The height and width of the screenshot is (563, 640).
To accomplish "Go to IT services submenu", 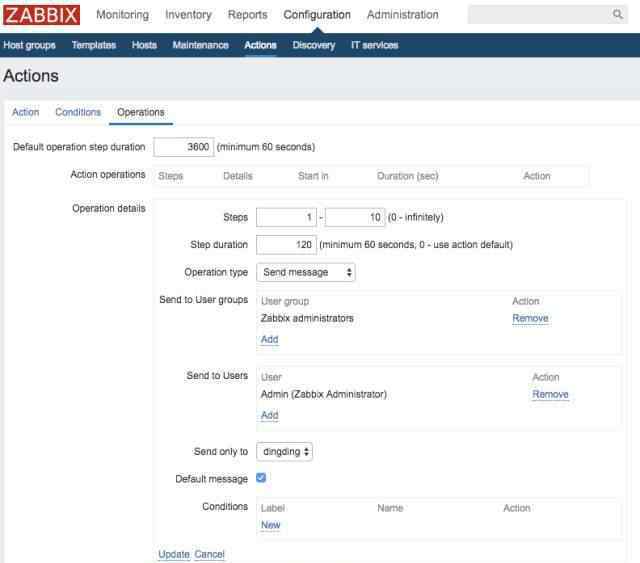I will click(x=375, y=45).
